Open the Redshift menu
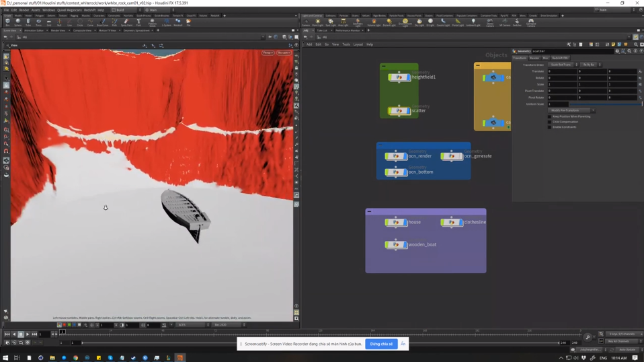 [89, 10]
